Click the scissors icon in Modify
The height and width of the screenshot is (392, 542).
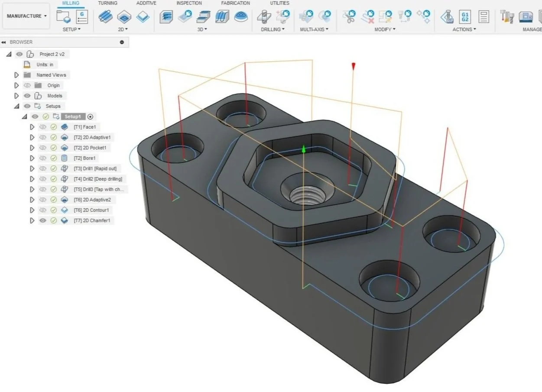348,17
